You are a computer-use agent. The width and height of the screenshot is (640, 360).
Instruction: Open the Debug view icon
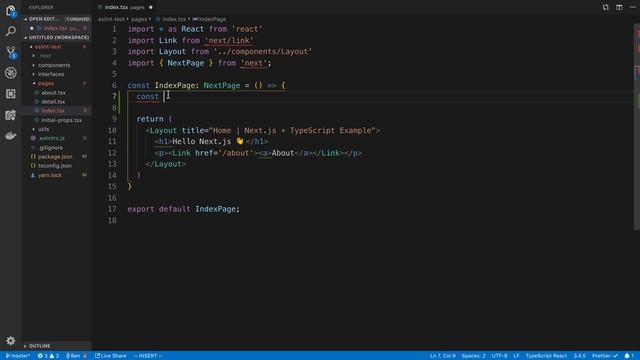coord(11,73)
